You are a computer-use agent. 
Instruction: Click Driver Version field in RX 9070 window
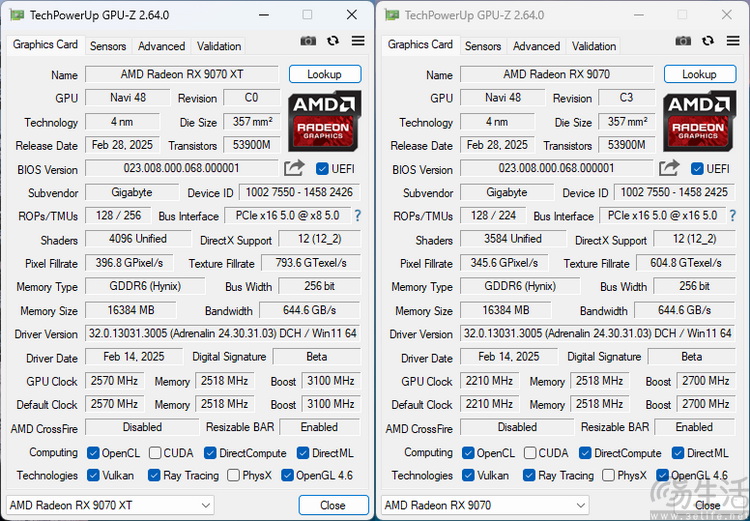point(598,333)
